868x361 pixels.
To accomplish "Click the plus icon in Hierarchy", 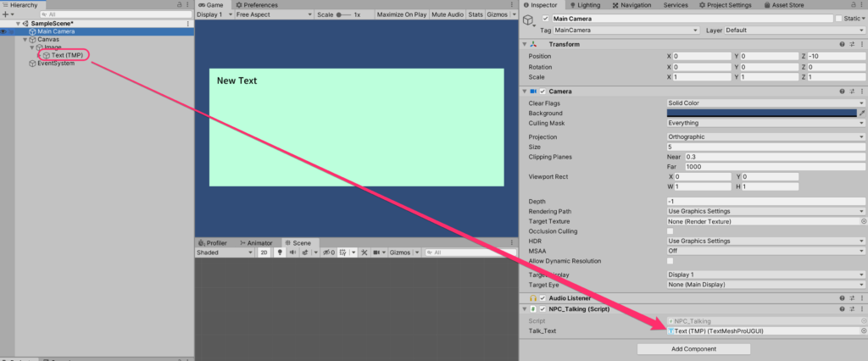I will [x=5, y=14].
